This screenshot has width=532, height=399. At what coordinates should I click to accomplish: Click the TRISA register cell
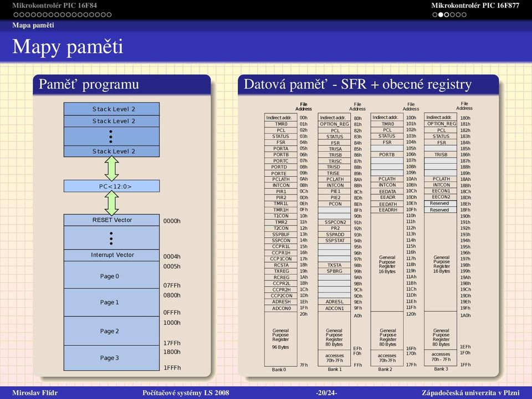(x=334, y=149)
